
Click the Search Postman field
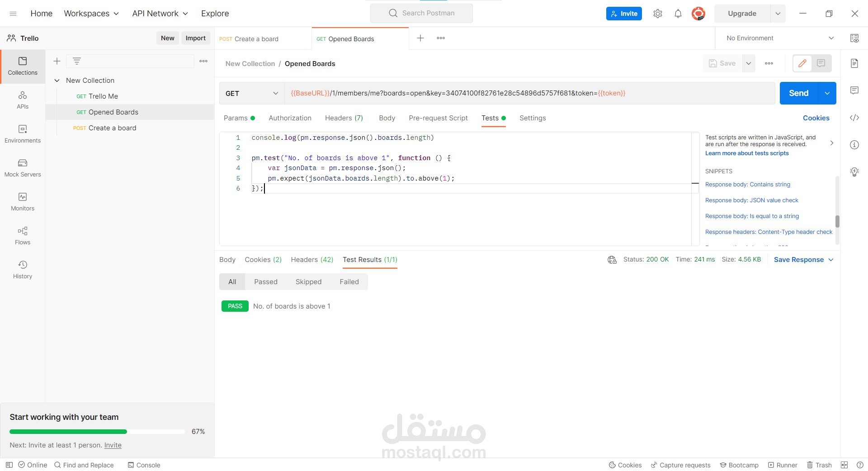(421, 13)
